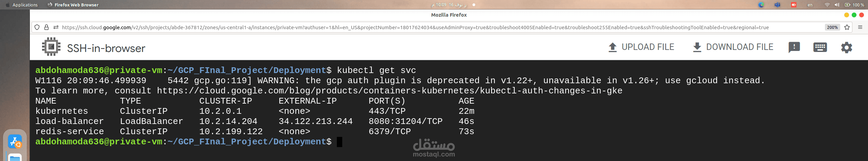This screenshot has width=868, height=161.
Task: Click the Microsoft Edge tray icon
Action: (x=761, y=5)
